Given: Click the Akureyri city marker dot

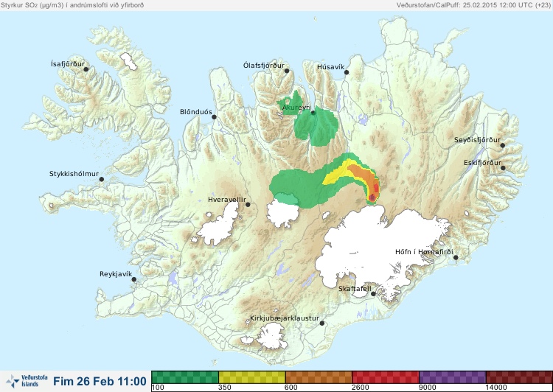Looking at the screenshot, I should 313,113.
